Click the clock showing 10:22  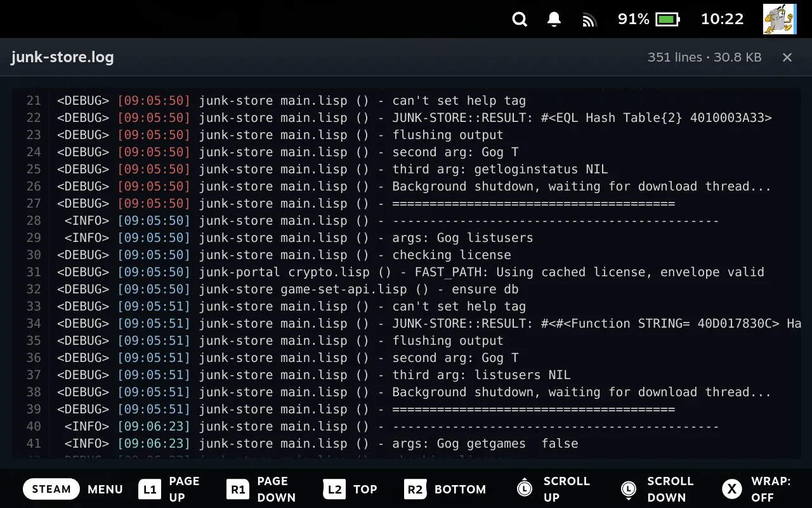[722, 20]
